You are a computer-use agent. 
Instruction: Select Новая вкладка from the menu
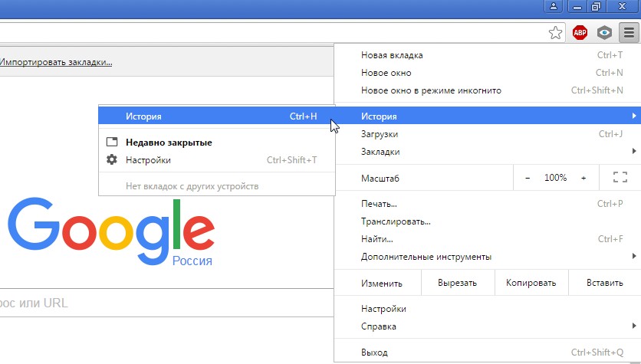488,55
